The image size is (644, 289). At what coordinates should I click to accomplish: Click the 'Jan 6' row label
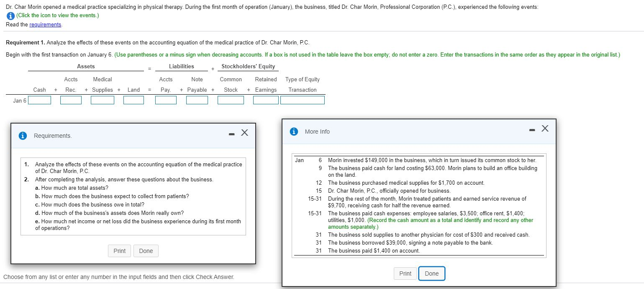coord(19,101)
